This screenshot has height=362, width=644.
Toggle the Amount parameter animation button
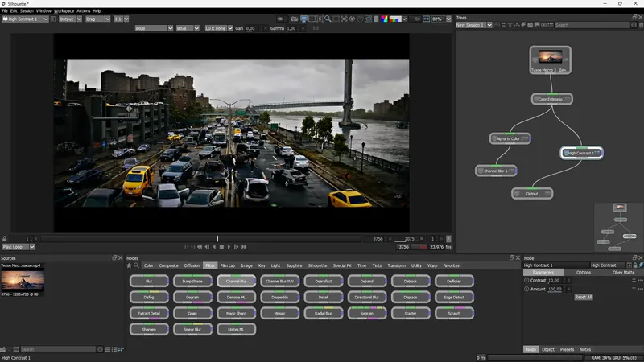tap(527, 289)
